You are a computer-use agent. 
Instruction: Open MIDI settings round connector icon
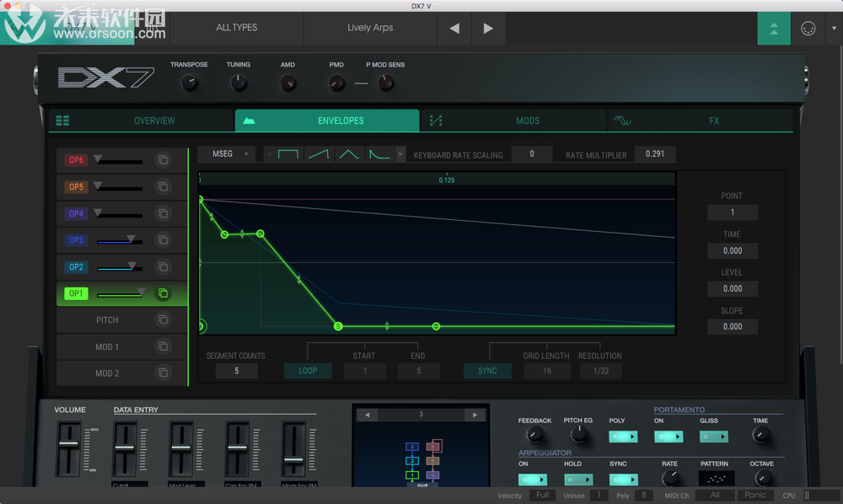click(808, 29)
